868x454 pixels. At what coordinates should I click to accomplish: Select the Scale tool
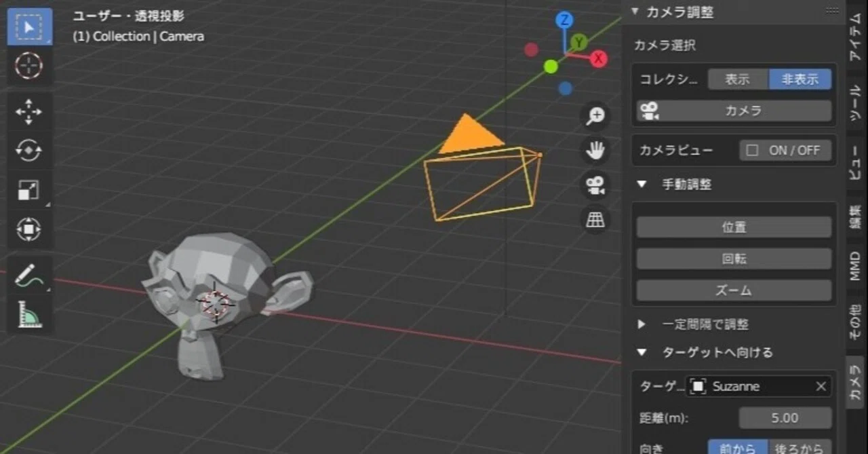[28, 191]
